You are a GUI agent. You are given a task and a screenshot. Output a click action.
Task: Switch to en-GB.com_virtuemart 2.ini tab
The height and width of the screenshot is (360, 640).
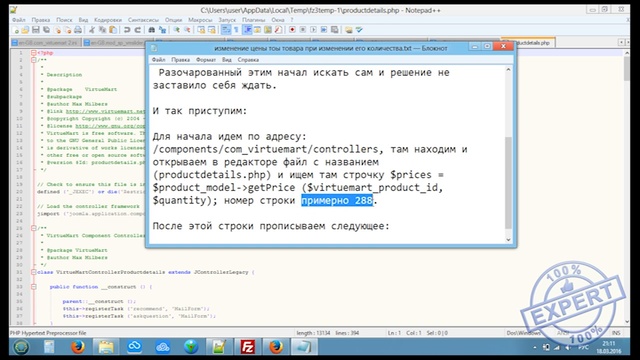(x=45, y=42)
